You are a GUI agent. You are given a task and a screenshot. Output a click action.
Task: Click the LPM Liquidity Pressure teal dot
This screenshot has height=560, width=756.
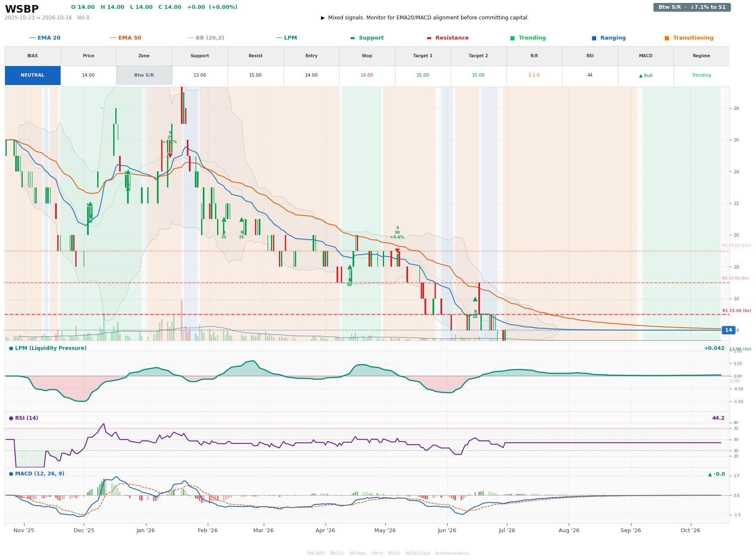11,348
